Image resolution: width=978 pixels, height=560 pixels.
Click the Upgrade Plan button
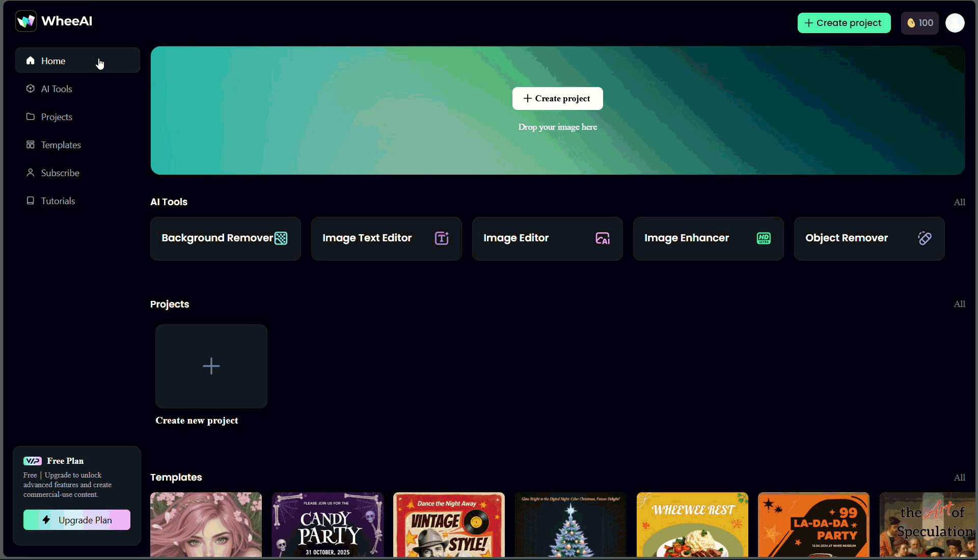[77, 520]
